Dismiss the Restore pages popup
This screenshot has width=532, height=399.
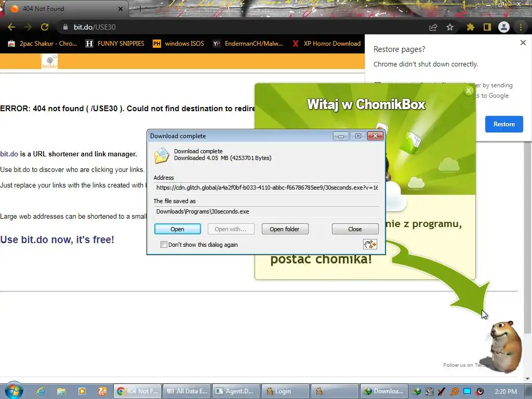(523, 43)
